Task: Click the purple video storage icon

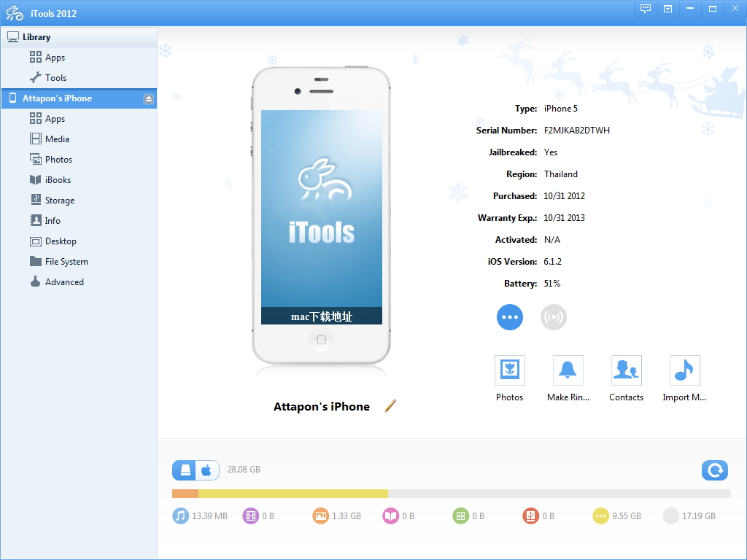Action: (251, 516)
